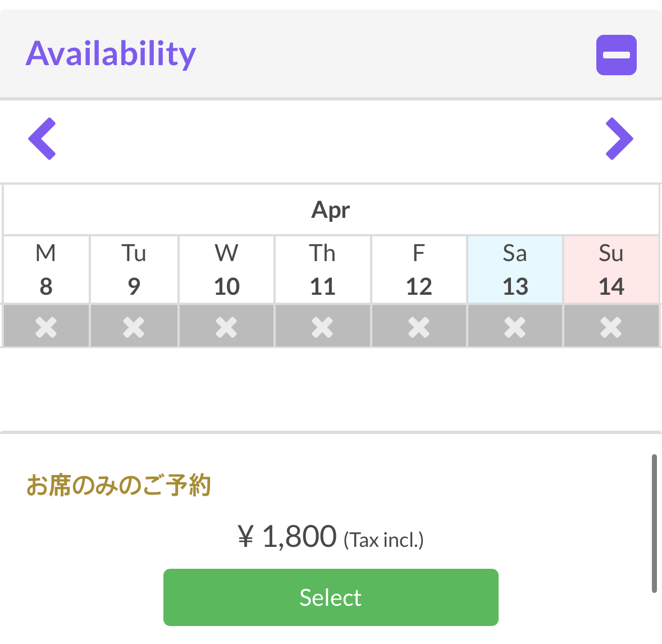Click the unavailable X under Wednesday 10
Viewport: 662px width, 644px height.
coord(227,327)
